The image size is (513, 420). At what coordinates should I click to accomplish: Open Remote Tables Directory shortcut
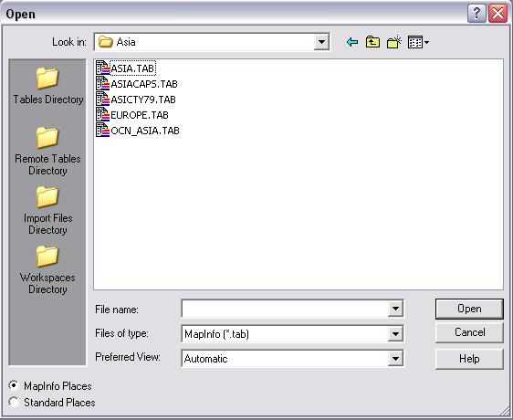(47, 151)
